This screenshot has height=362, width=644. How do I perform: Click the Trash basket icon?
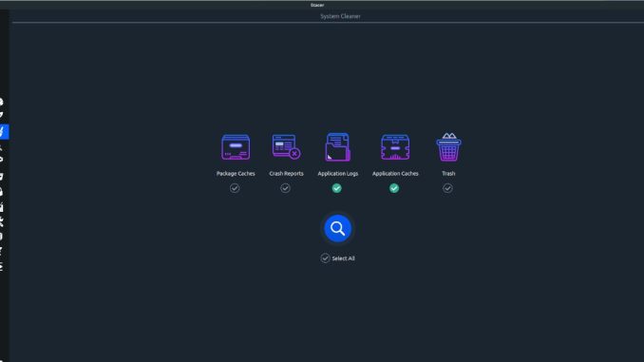click(x=448, y=146)
